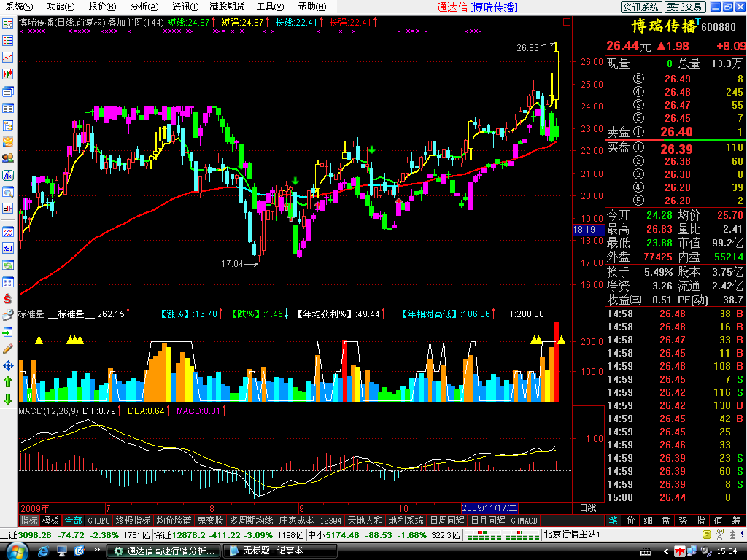747x560 pixels.
Task: Click the satellite dish icon in sidebar
Action: [x=7, y=315]
